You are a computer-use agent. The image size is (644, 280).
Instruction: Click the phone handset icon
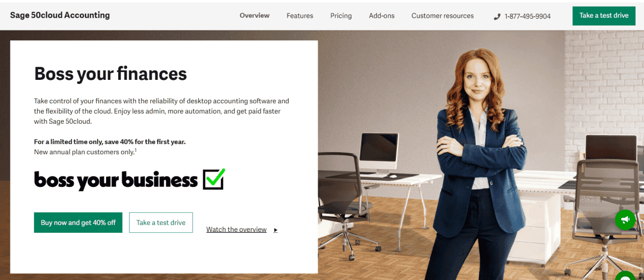497,17
